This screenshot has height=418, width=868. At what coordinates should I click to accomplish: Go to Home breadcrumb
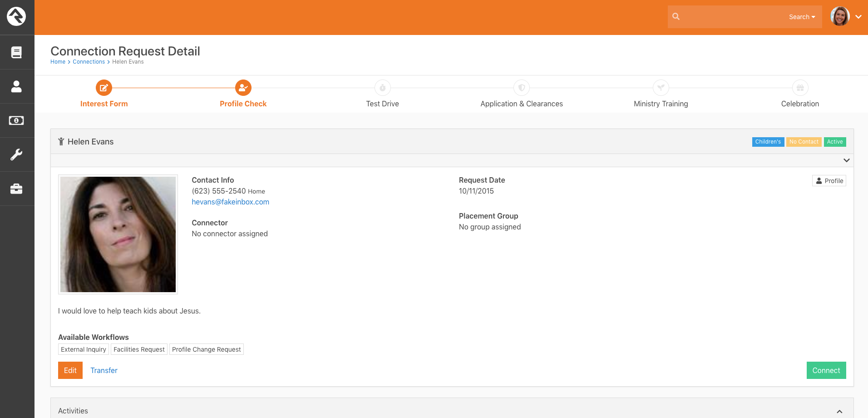coord(58,62)
